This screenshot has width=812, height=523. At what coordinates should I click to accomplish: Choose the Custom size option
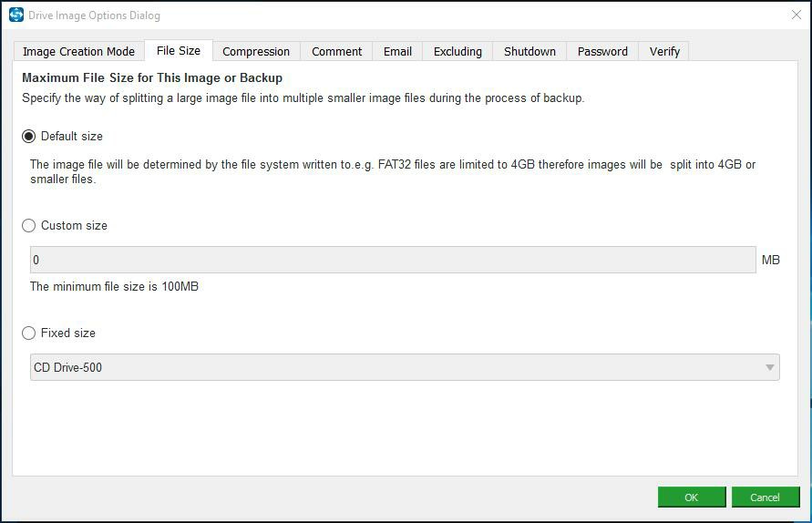click(28, 226)
